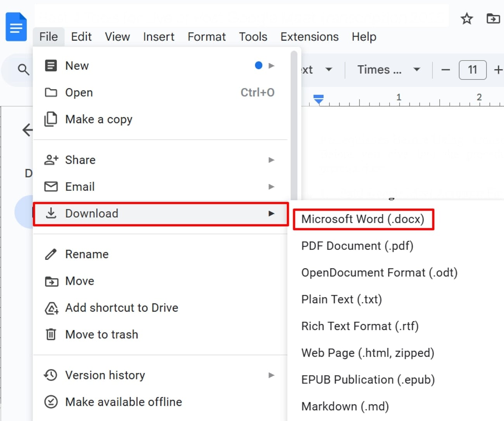Select the Make a copy pages icon
The image size is (504, 421).
tap(51, 119)
